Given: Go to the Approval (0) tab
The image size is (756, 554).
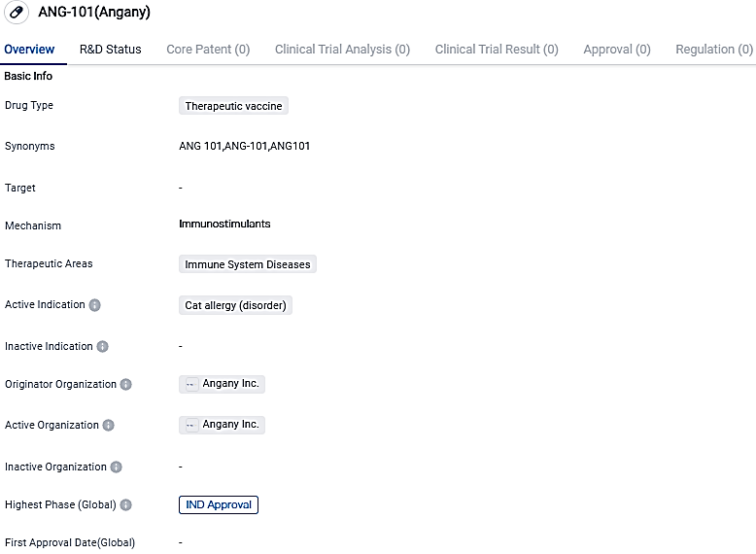Looking at the screenshot, I should [617, 49].
